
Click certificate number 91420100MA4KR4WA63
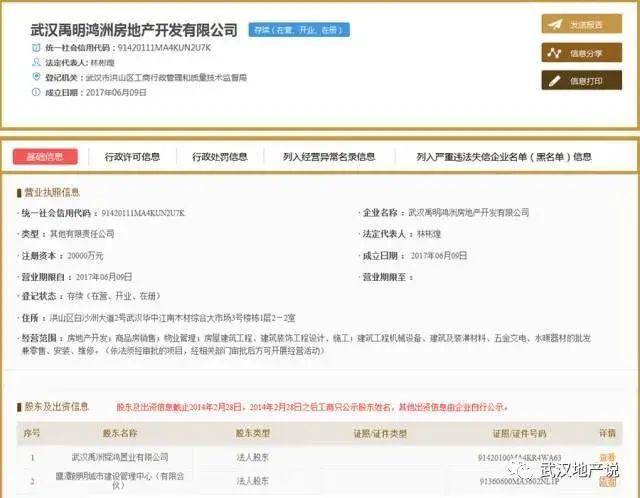pos(520,458)
